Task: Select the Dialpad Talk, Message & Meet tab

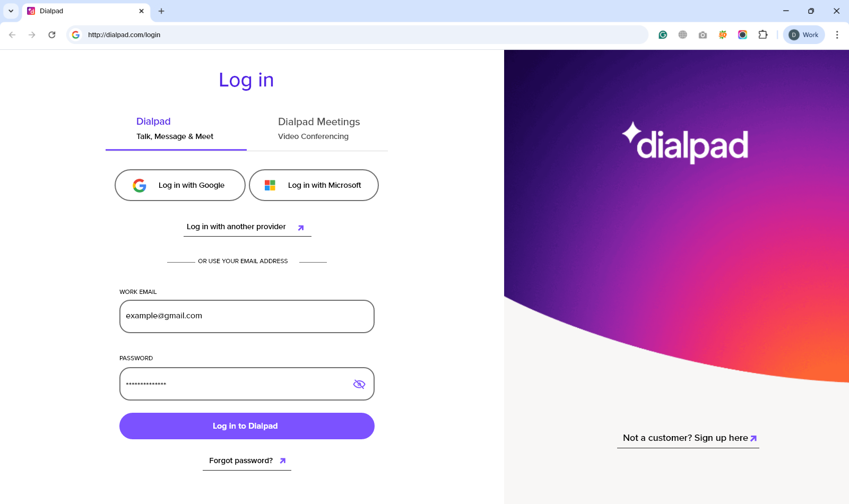Action: tap(176, 128)
